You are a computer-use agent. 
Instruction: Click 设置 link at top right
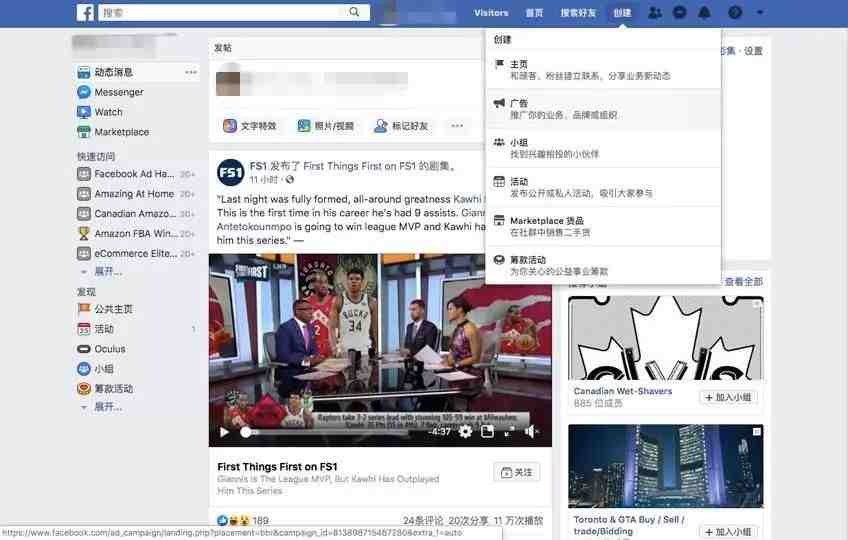[x=753, y=51]
